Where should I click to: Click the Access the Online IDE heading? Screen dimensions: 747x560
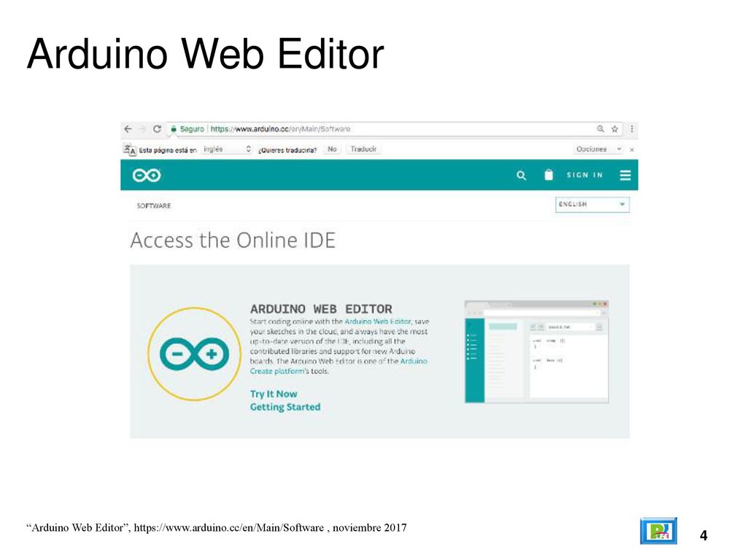(x=233, y=240)
